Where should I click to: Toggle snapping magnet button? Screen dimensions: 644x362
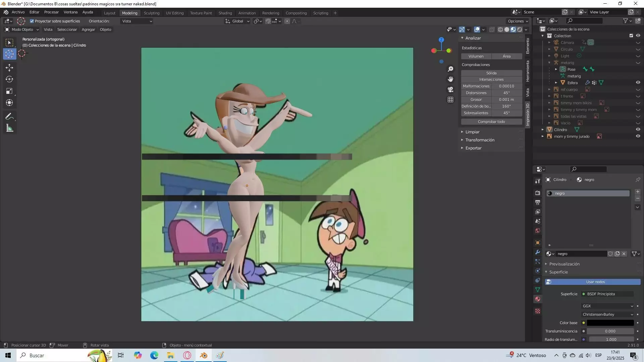pos(268,21)
